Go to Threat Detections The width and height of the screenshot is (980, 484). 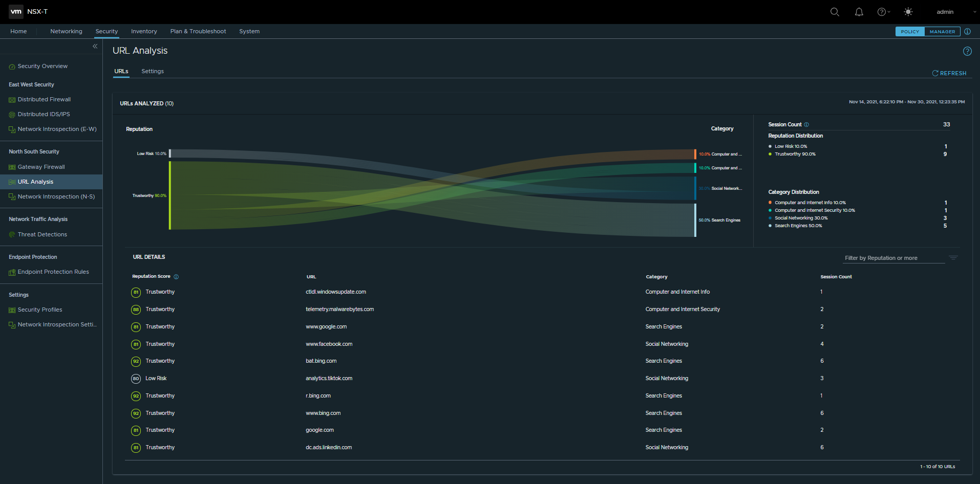click(x=42, y=234)
